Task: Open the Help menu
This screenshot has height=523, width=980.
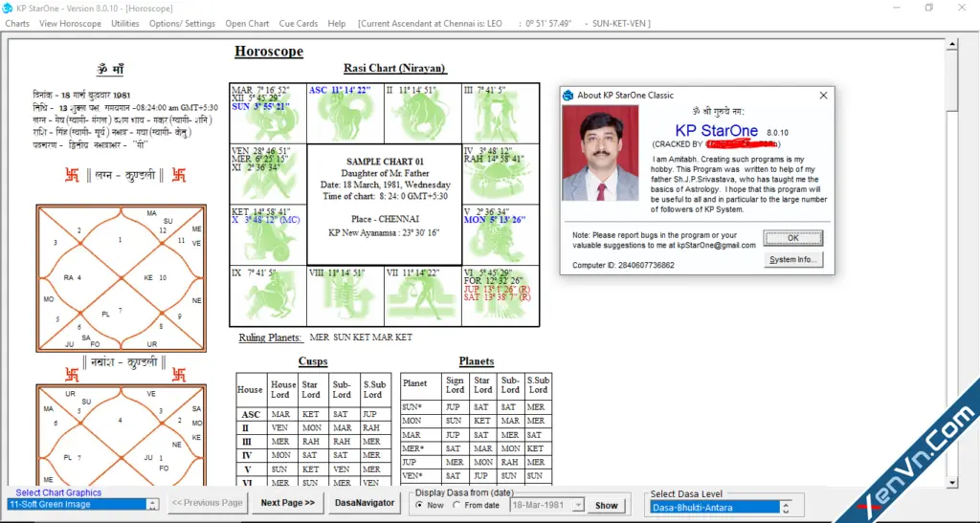Action: click(x=336, y=23)
